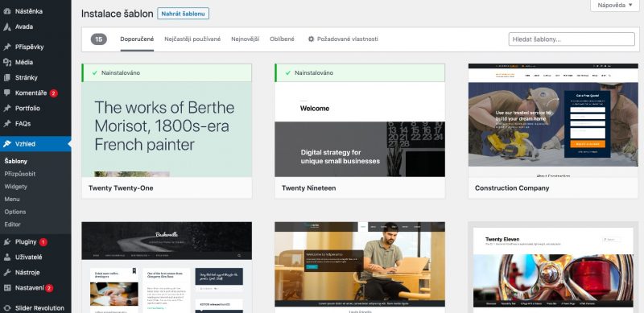Click the Avada logo icon in sidebar
The height and width of the screenshot is (313, 644).
coord(7,27)
